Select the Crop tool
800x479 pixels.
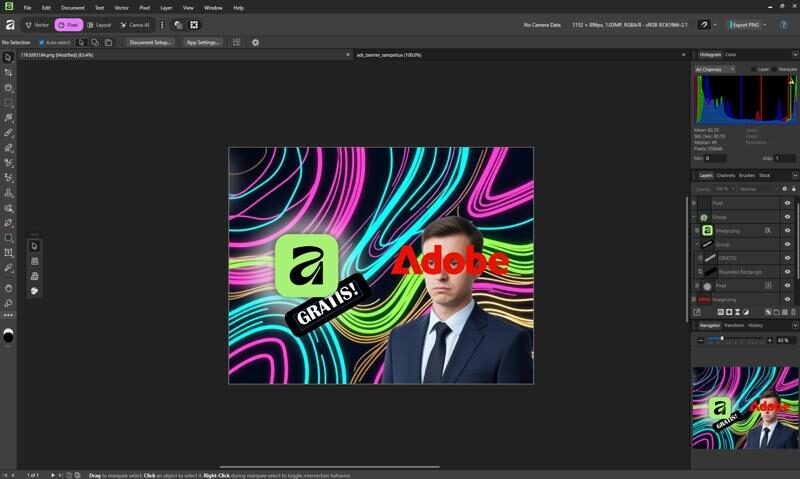[x=8, y=72]
